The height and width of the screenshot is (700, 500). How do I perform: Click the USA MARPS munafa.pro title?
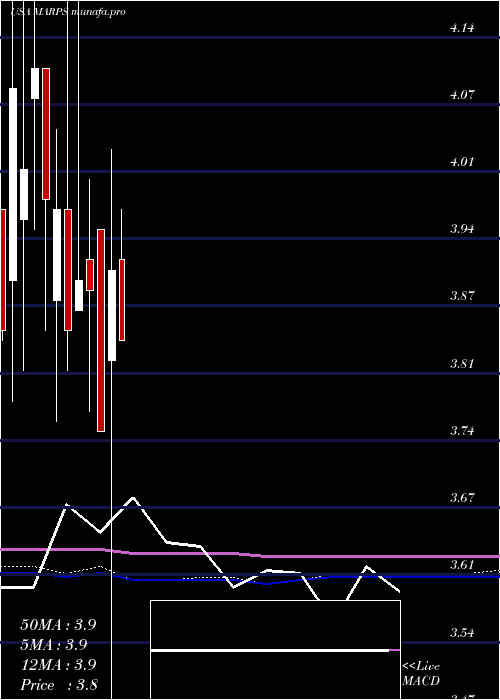(68, 12)
